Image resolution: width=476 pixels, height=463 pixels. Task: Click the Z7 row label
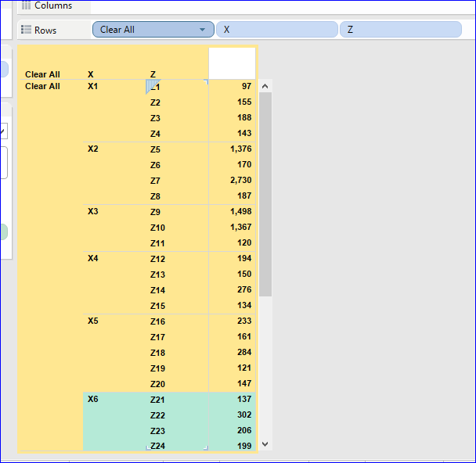tap(155, 181)
